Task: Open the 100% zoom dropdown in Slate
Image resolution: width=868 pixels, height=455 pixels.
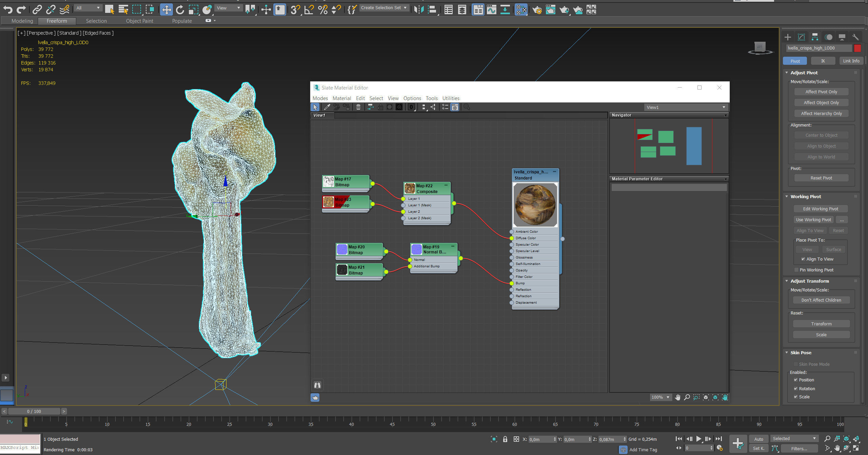Action: click(660, 397)
